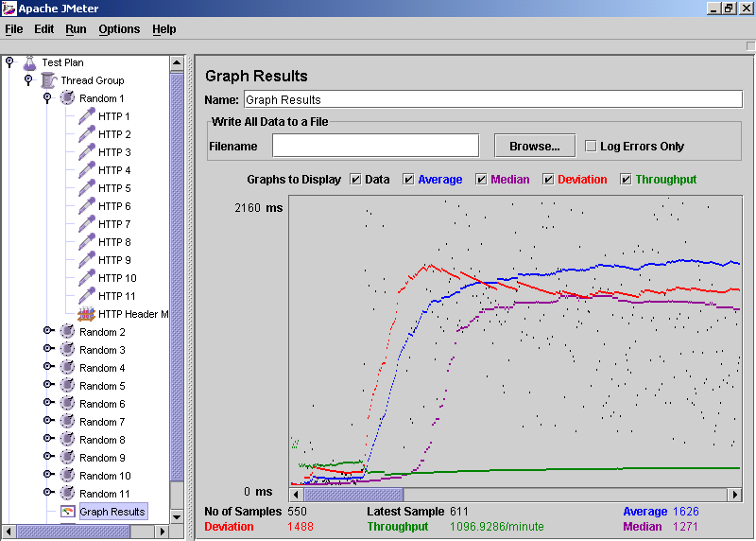Click the Random 9 controller icon
The width and height of the screenshot is (756, 541).
click(x=67, y=458)
